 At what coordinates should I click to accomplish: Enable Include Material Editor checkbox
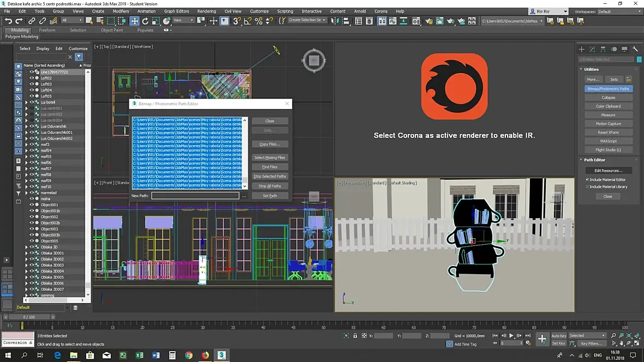(587, 179)
